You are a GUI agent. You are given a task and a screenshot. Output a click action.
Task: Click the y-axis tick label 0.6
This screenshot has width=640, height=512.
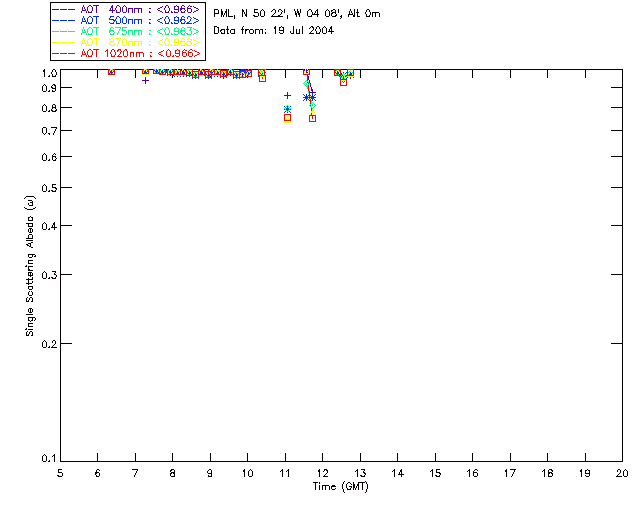pos(49,157)
